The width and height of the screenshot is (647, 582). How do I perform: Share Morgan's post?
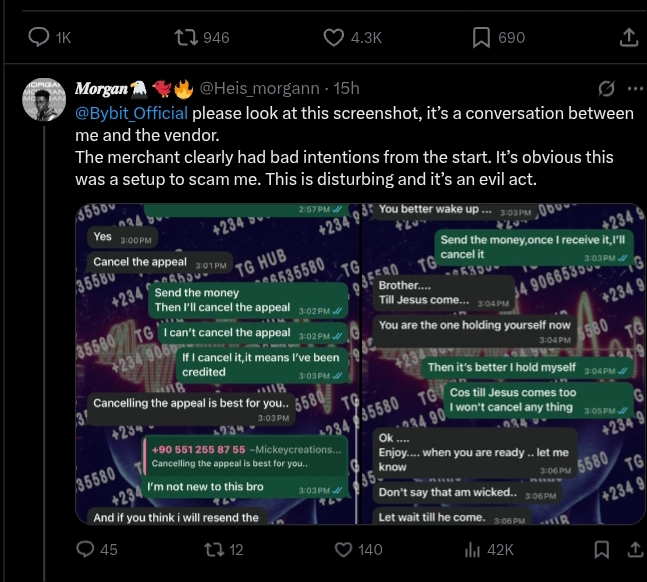(x=631, y=549)
